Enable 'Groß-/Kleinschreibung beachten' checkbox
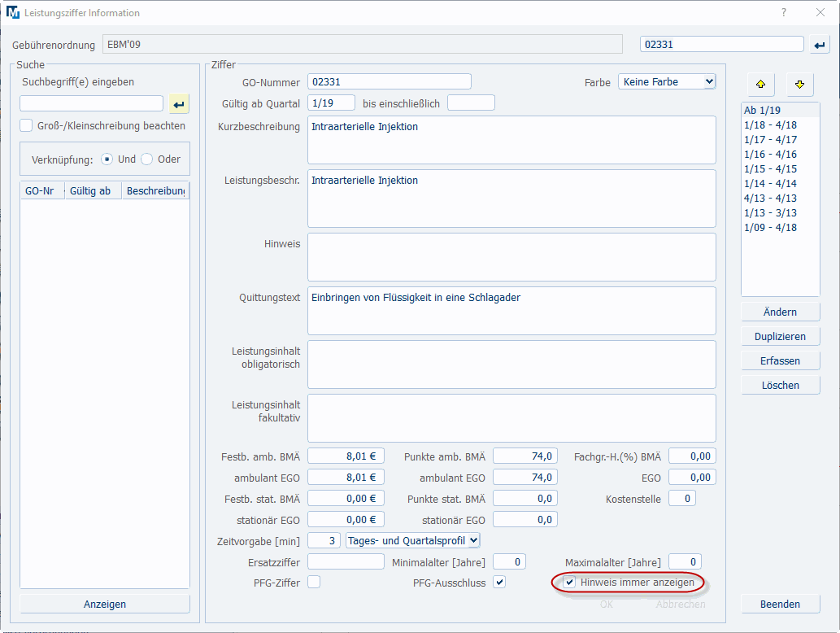Viewport: 840px width, 633px height. (27, 126)
